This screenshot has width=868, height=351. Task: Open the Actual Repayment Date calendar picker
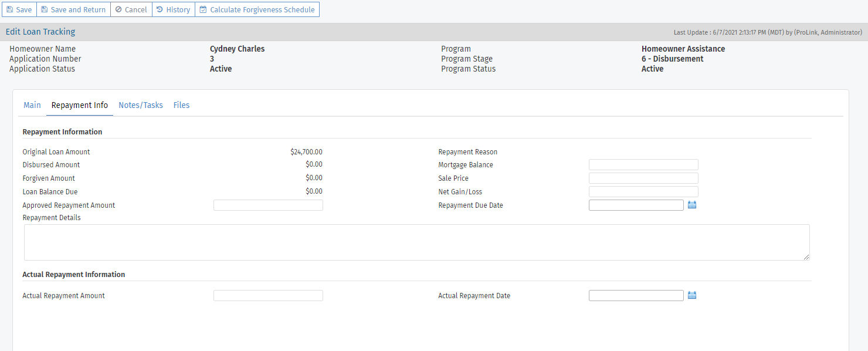[692, 295]
